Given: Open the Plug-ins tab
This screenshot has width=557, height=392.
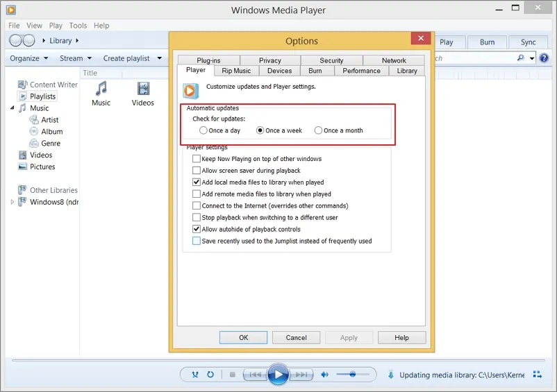Looking at the screenshot, I should [208, 60].
